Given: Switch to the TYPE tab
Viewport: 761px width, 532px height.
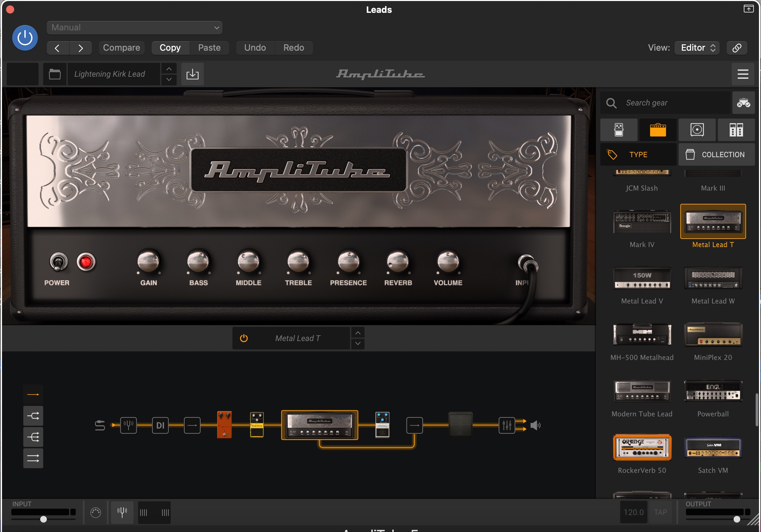Looking at the screenshot, I should 638,154.
